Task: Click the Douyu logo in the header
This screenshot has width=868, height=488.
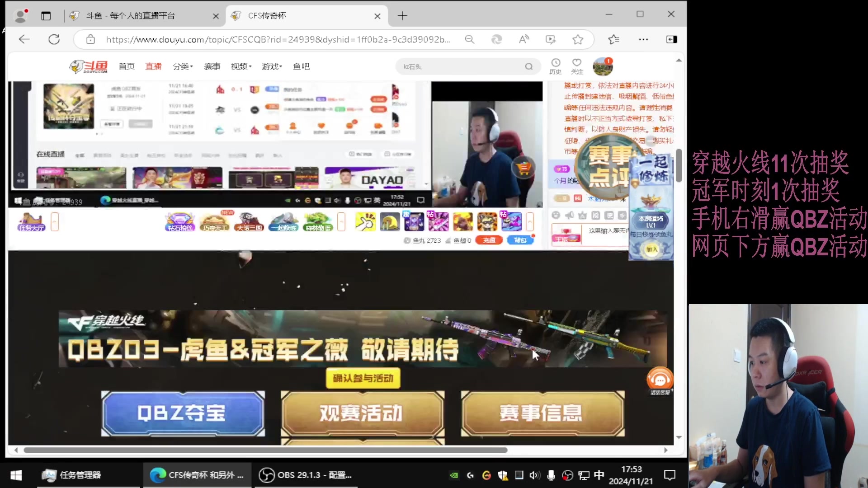Action: [x=89, y=66]
